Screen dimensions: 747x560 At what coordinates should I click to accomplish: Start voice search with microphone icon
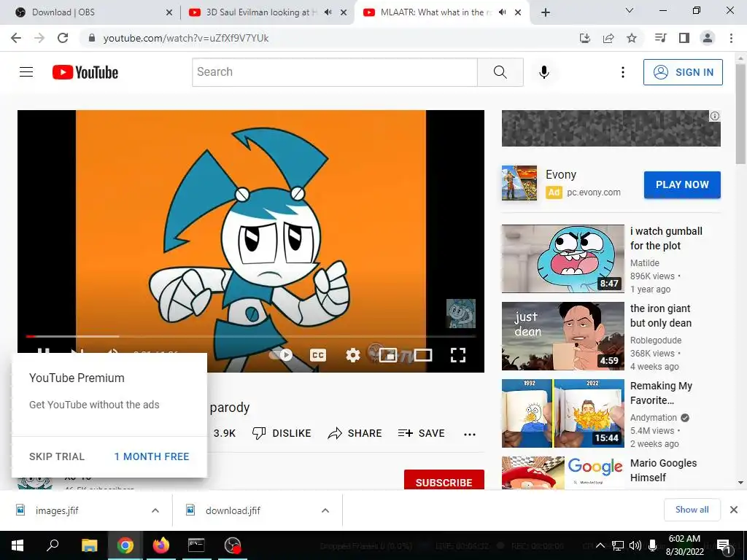[544, 72]
